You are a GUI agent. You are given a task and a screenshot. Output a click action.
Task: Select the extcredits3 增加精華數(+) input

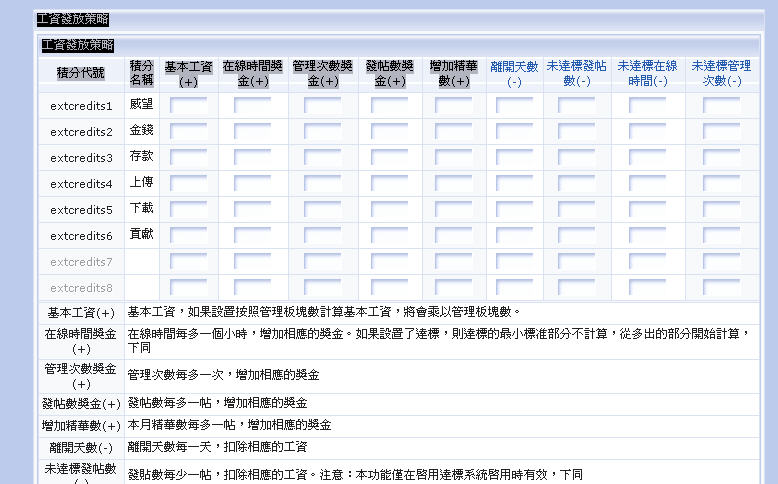(x=454, y=157)
